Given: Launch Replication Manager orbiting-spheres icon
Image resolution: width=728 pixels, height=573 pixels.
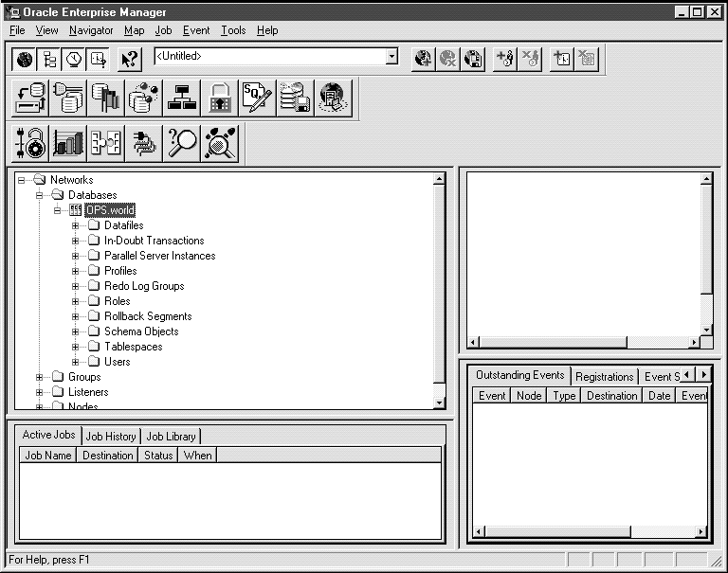Looking at the screenshot, I should [x=143, y=98].
